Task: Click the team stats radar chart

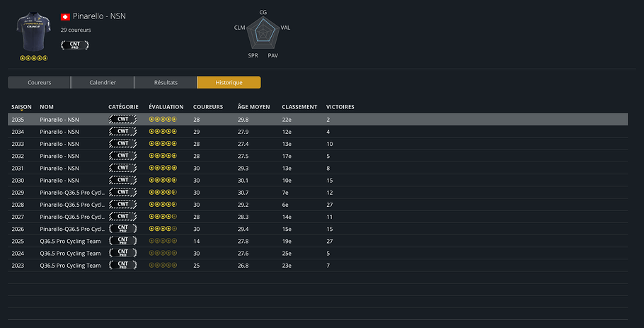Action: click(x=263, y=33)
